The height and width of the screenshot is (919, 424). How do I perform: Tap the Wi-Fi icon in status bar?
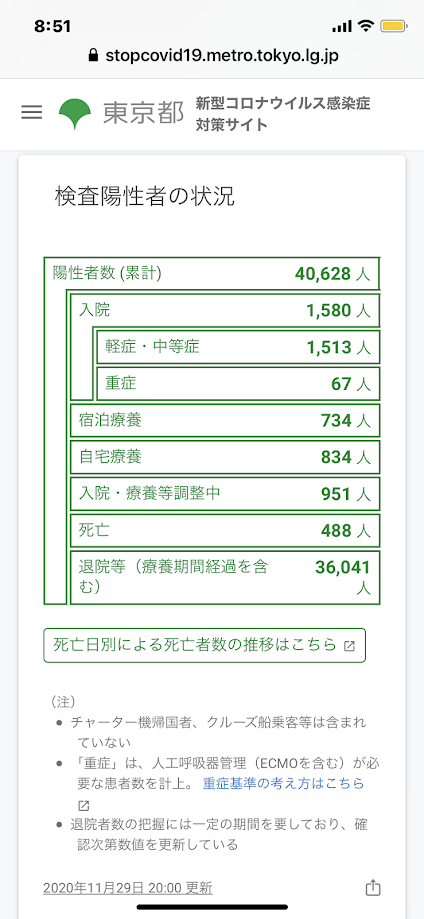point(366,26)
